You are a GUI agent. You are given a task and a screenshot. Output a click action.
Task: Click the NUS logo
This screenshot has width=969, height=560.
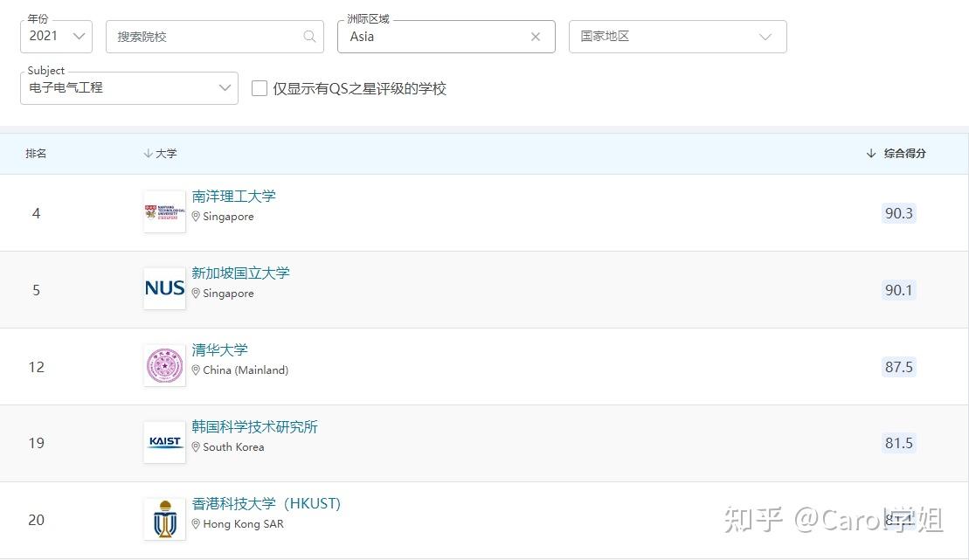coord(164,288)
